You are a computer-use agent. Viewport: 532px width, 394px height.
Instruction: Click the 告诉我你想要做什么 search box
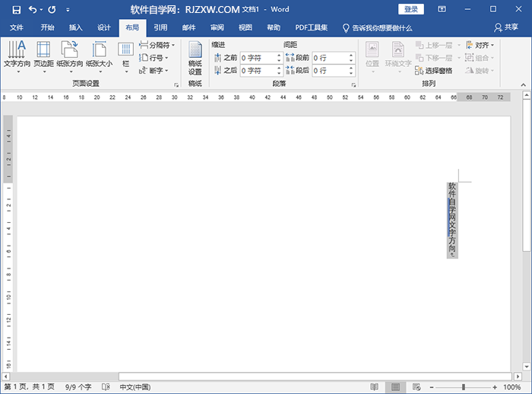click(x=377, y=28)
